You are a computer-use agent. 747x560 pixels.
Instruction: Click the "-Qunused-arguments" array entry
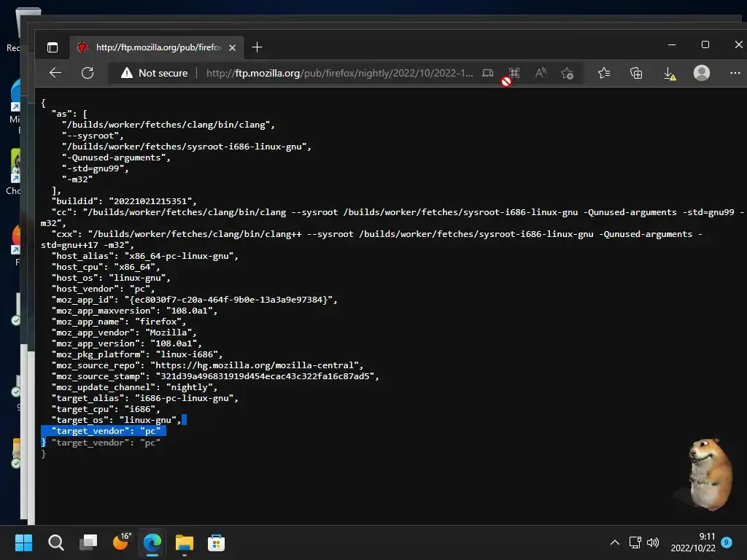[116, 157]
